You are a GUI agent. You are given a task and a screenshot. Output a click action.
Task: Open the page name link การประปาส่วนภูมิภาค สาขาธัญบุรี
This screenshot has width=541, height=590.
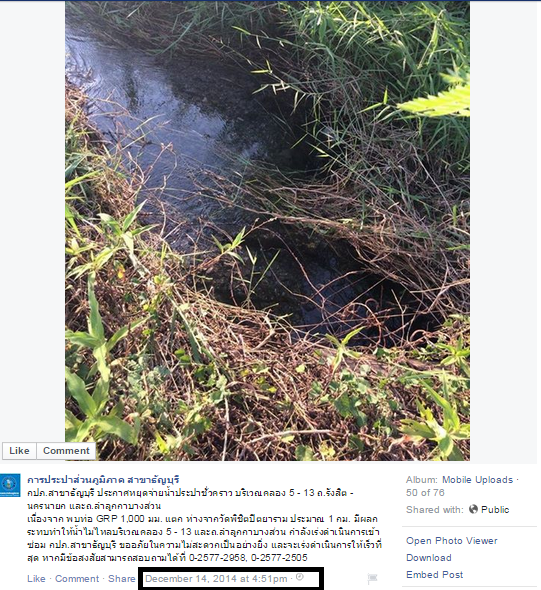pos(103,480)
